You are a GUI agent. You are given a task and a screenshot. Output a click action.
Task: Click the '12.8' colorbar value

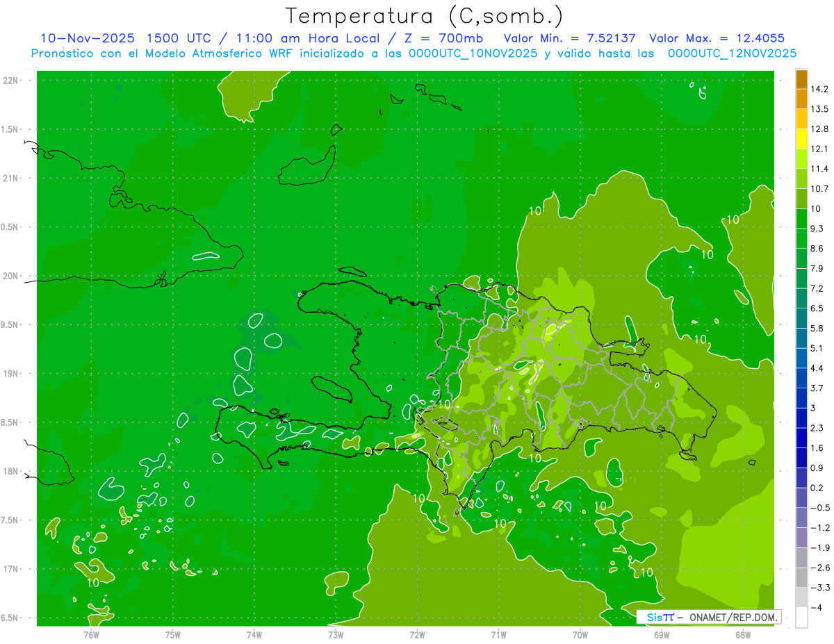pos(819,129)
